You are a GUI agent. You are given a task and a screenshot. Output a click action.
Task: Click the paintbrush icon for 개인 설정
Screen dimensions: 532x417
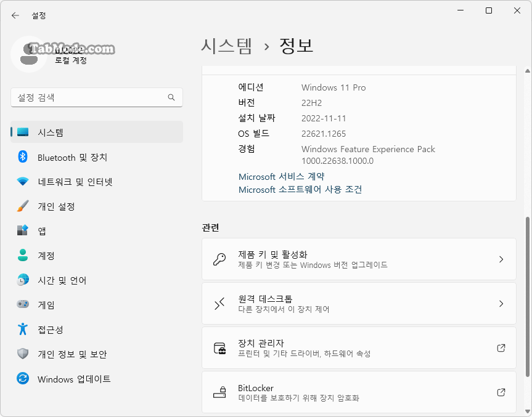[x=23, y=206]
